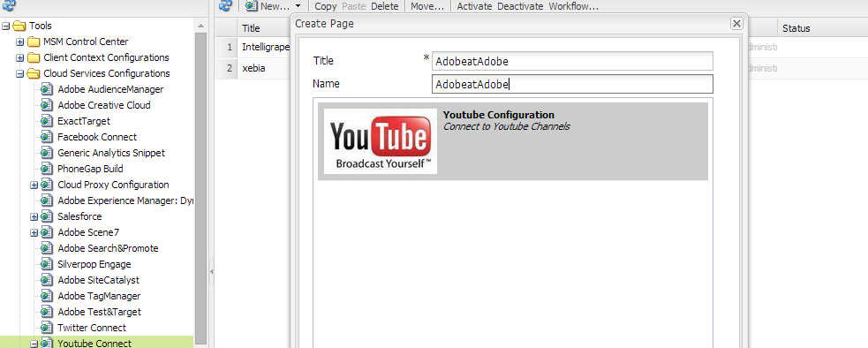Click Delete in the toolbar
868x348 pixels.
[385, 7]
